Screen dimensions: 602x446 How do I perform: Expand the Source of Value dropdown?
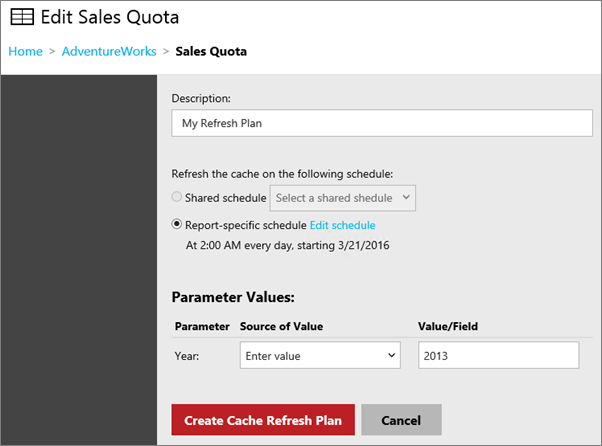pyautogui.click(x=320, y=356)
